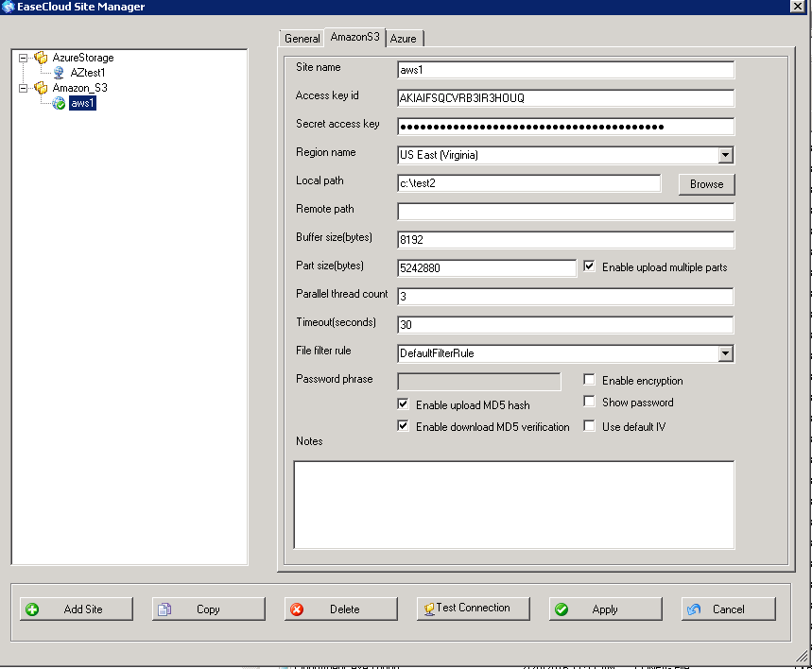Check Show password option

click(x=589, y=402)
